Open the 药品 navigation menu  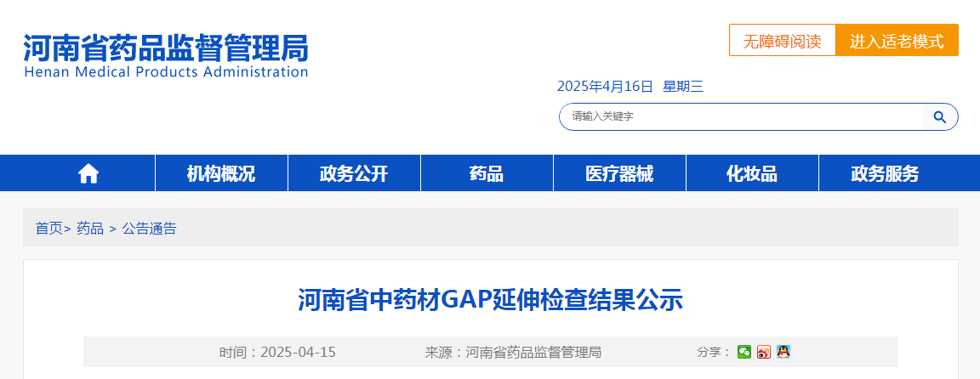click(x=487, y=173)
